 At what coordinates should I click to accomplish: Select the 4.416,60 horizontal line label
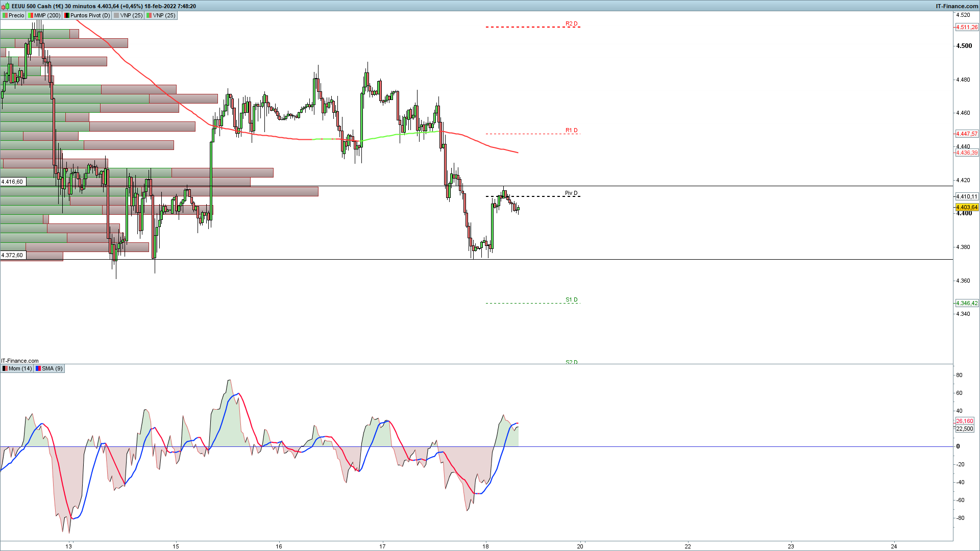click(x=13, y=182)
